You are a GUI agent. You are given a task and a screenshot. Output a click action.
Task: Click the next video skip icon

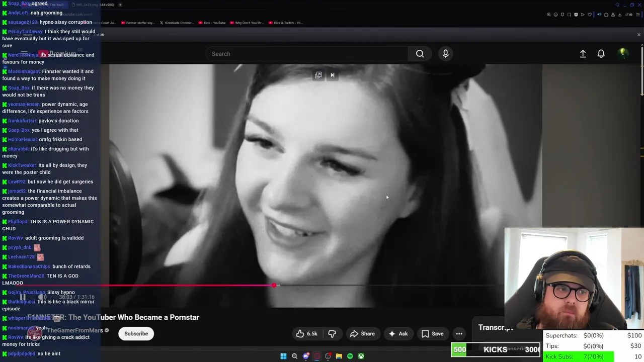(x=332, y=75)
